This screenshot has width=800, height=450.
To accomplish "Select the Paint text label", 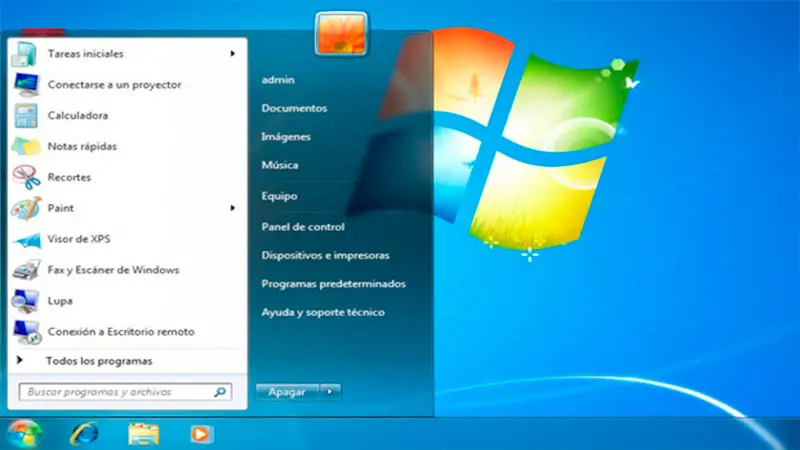I will tap(61, 208).
